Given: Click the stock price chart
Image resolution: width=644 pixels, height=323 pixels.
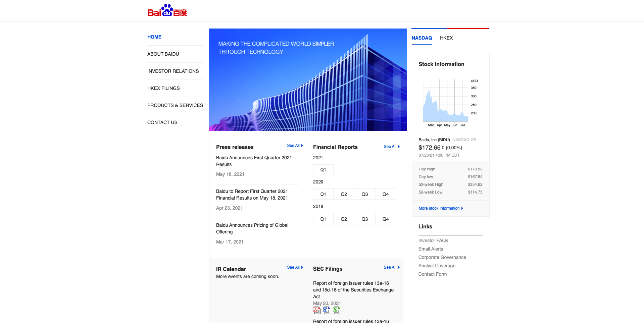Looking at the screenshot, I should coord(450,103).
